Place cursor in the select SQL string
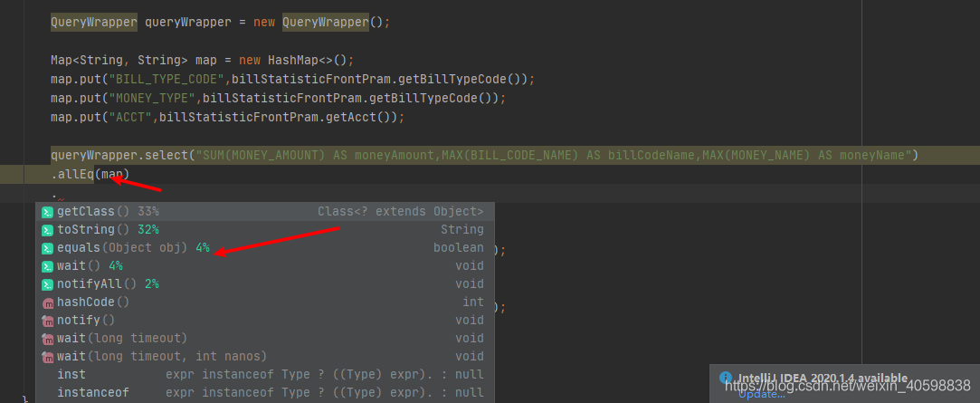 click(555, 155)
